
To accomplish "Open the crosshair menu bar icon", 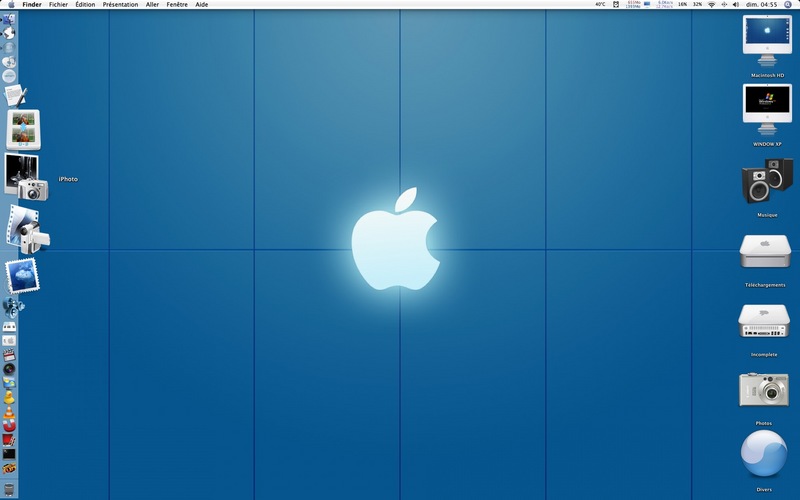I will [x=724, y=4].
